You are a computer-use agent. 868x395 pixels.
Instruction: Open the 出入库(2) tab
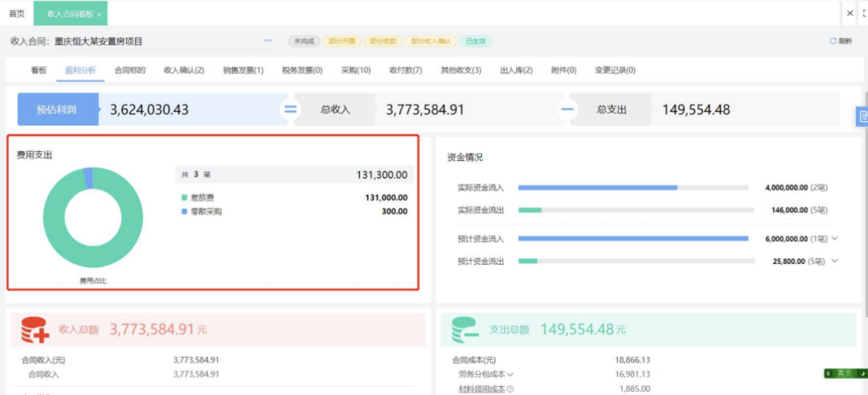click(517, 70)
